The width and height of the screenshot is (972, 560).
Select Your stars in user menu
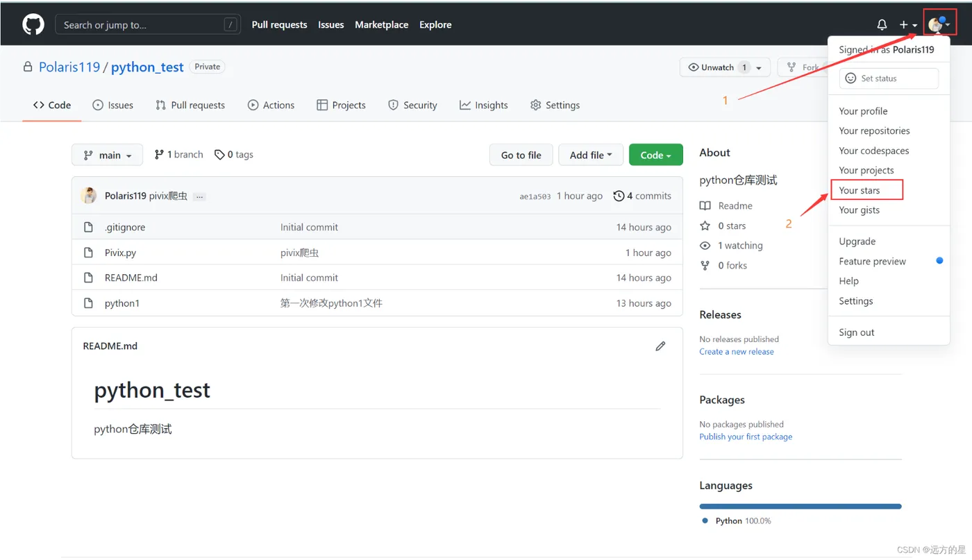tap(889, 190)
